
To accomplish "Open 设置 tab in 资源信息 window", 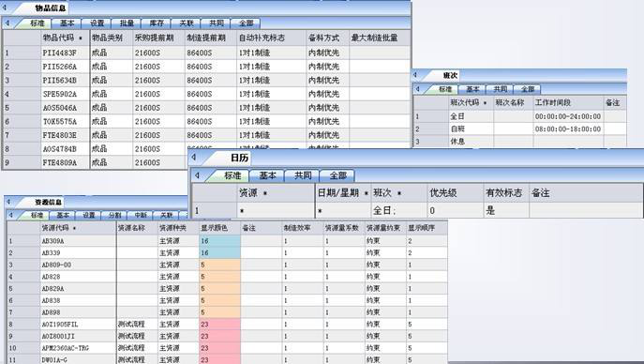I will [89, 215].
